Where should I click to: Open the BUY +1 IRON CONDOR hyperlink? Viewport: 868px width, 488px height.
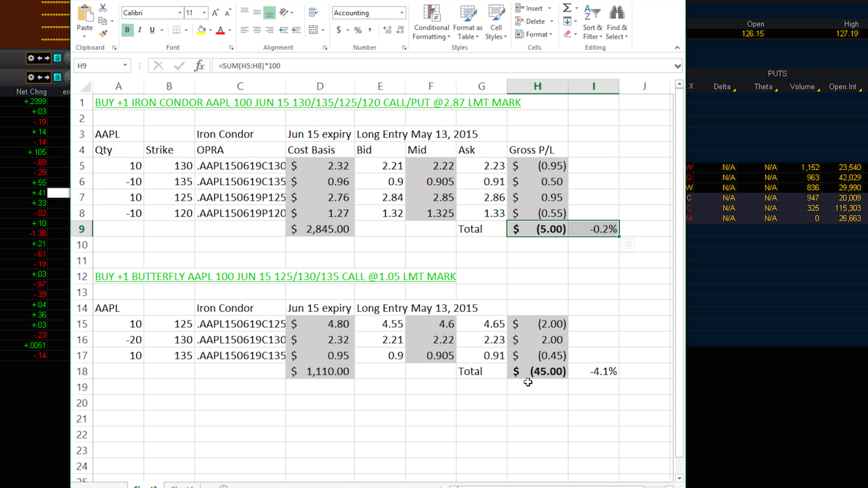pos(308,102)
